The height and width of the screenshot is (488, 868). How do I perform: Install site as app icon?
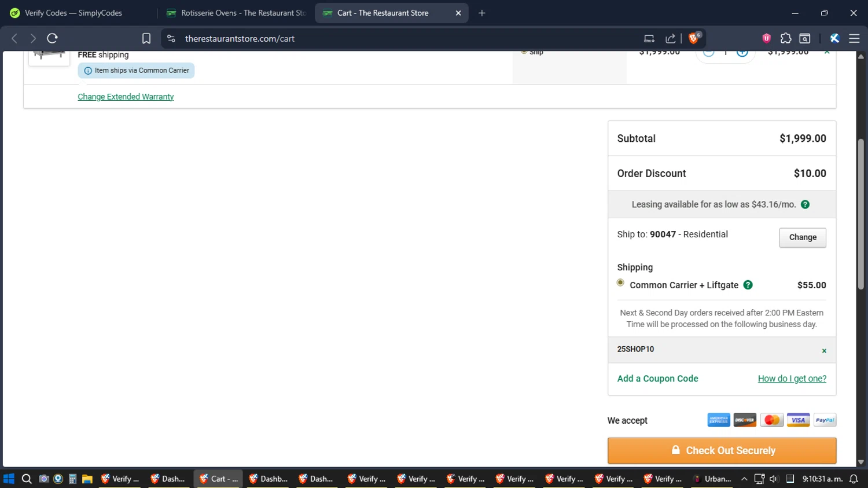pos(649,39)
